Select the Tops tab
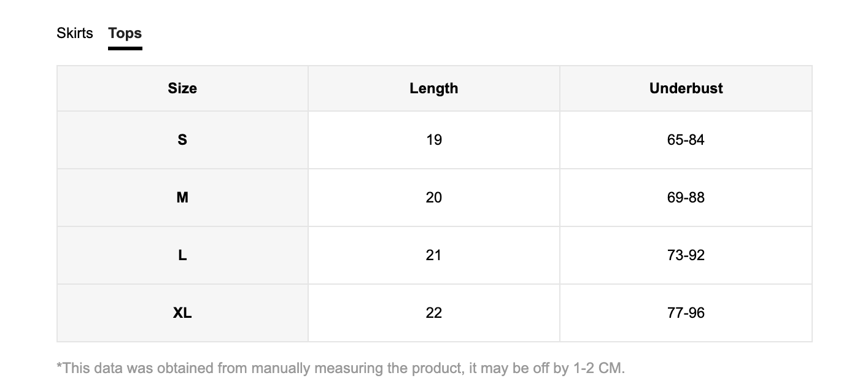 (x=125, y=33)
